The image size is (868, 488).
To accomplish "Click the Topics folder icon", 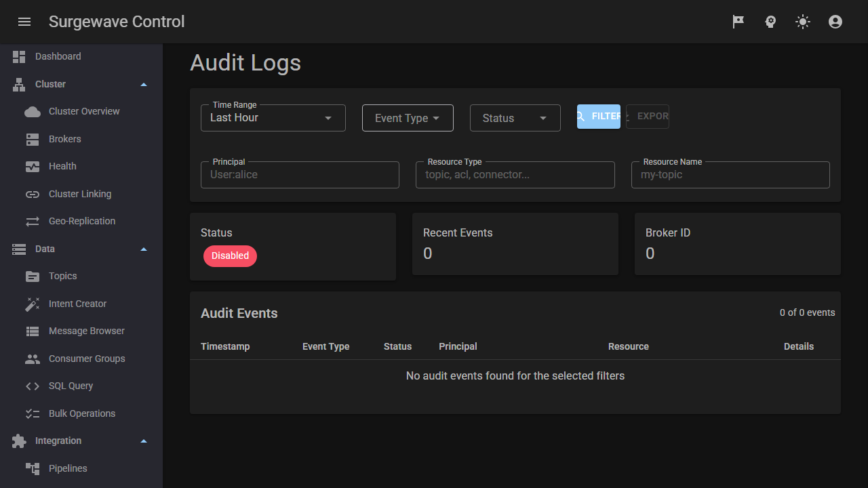I will click(33, 277).
